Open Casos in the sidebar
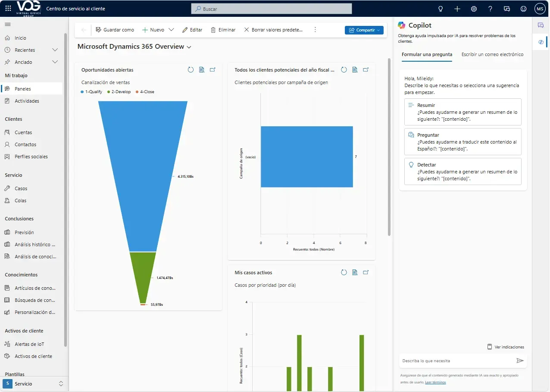The height and width of the screenshot is (392, 550). click(21, 188)
